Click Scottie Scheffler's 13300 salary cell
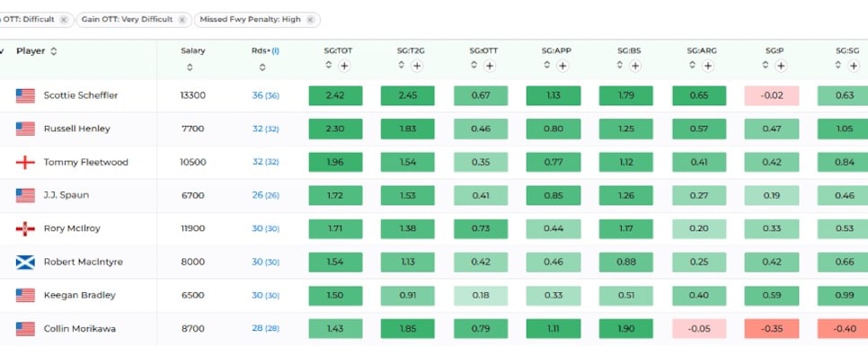 coord(192,95)
